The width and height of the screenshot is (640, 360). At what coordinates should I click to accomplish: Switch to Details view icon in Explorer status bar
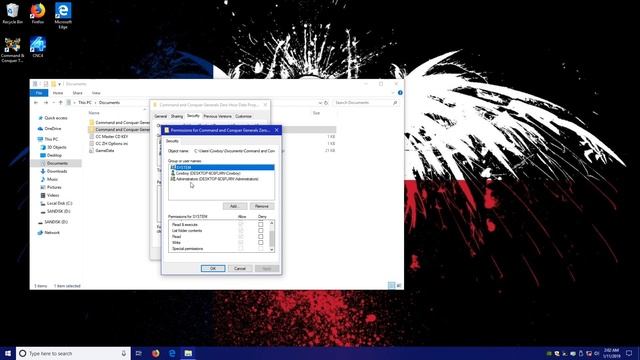391,285
